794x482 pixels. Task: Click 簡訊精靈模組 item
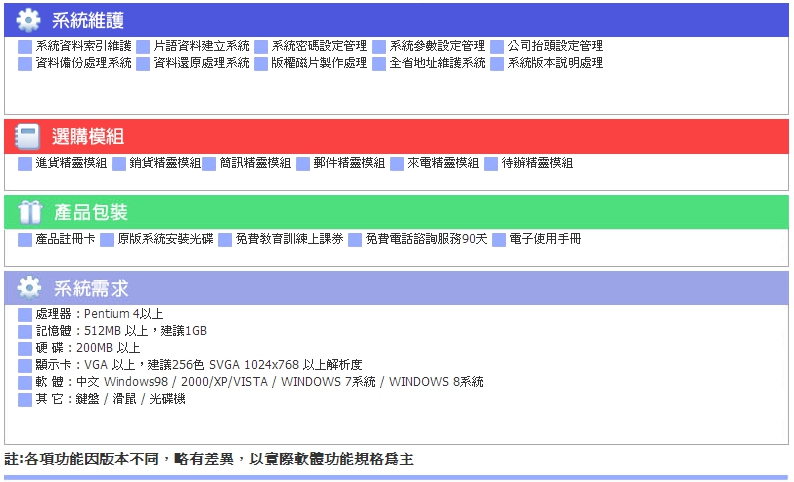(x=255, y=163)
